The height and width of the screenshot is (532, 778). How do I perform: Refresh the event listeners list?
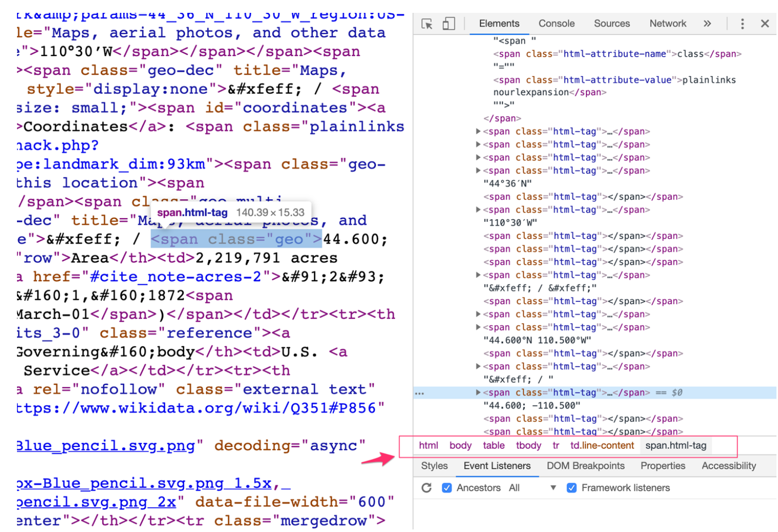pos(427,488)
